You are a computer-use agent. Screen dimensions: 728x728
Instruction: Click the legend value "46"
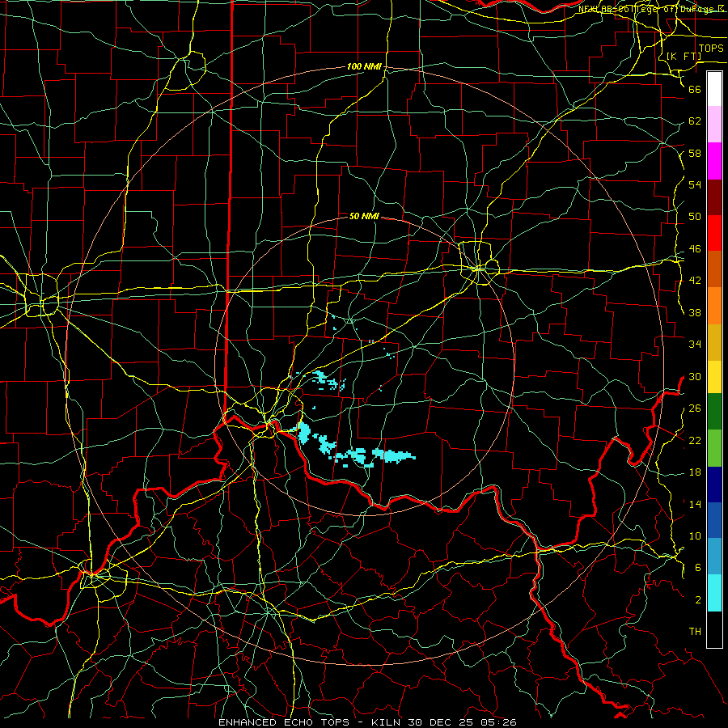(x=695, y=249)
